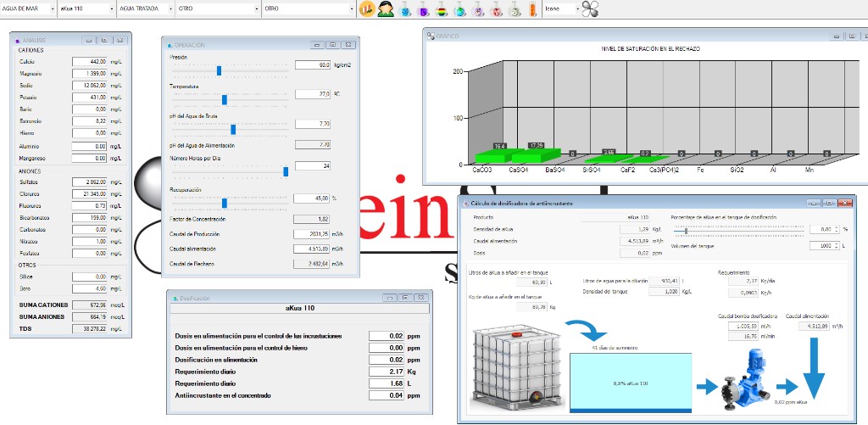Click the Cloruros value field
Image resolution: width=868 pixels, height=425 pixels.
click(89, 194)
